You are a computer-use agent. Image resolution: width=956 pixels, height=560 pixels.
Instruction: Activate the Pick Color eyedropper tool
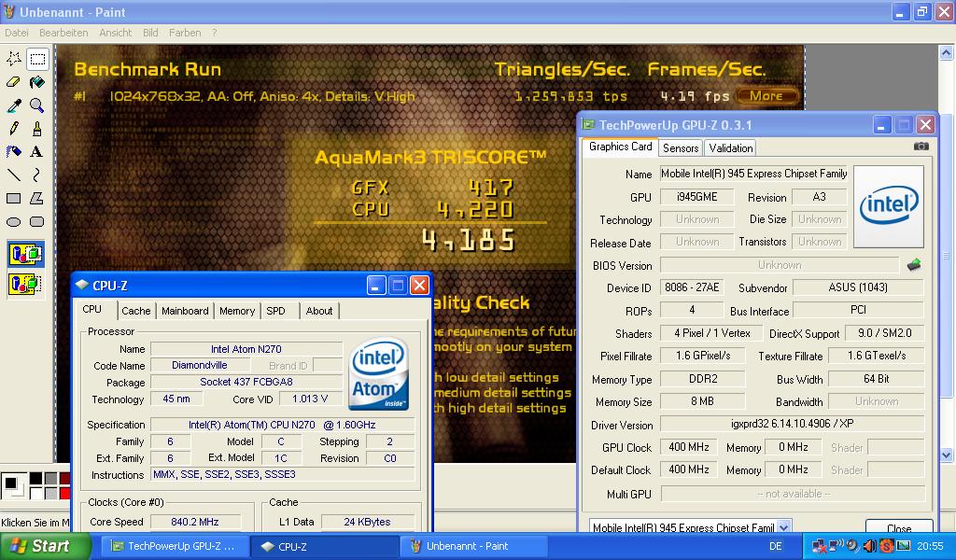pos(13,105)
